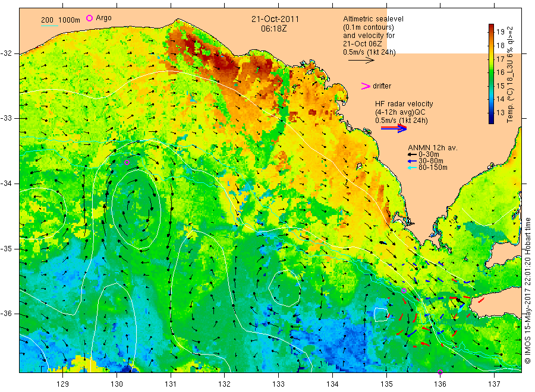
Task: Click the 'Altimetric sealevel' legend text
Action: coord(373,19)
